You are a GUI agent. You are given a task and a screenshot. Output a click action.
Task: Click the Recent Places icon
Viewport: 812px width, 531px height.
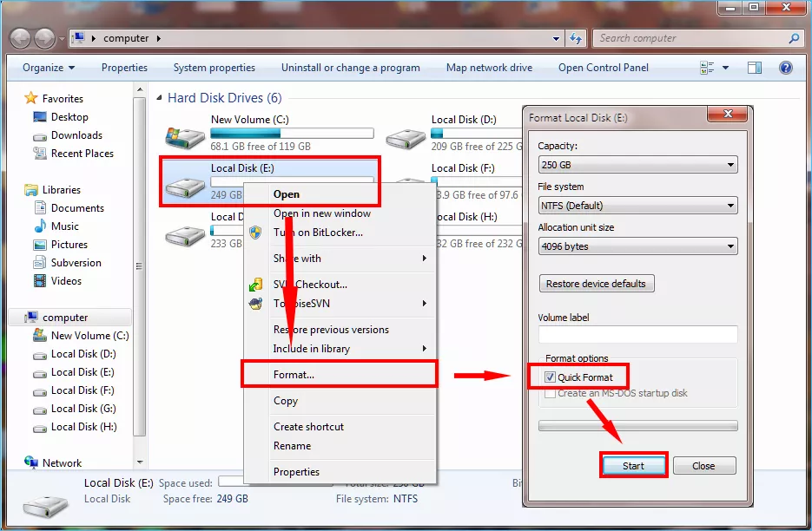pos(39,154)
